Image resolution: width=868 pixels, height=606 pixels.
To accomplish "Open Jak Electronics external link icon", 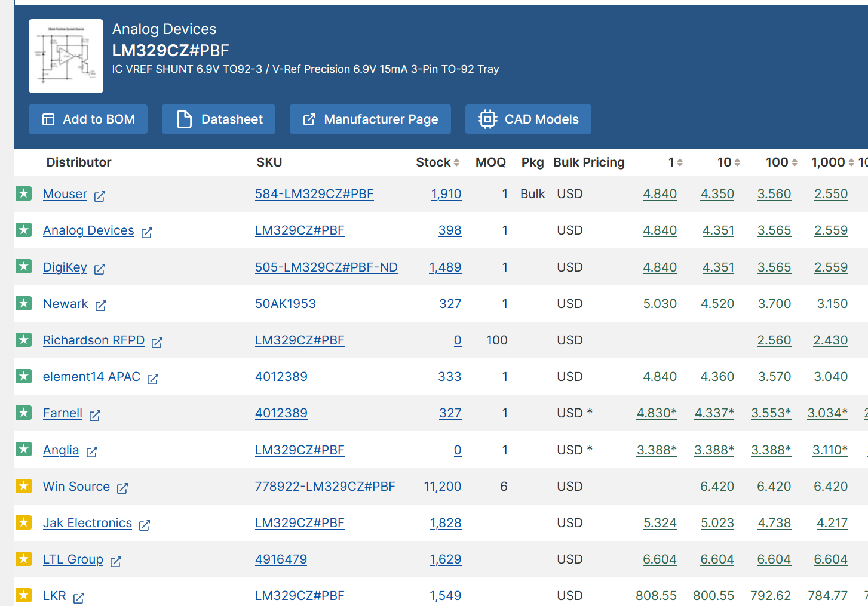I will (145, 525).
